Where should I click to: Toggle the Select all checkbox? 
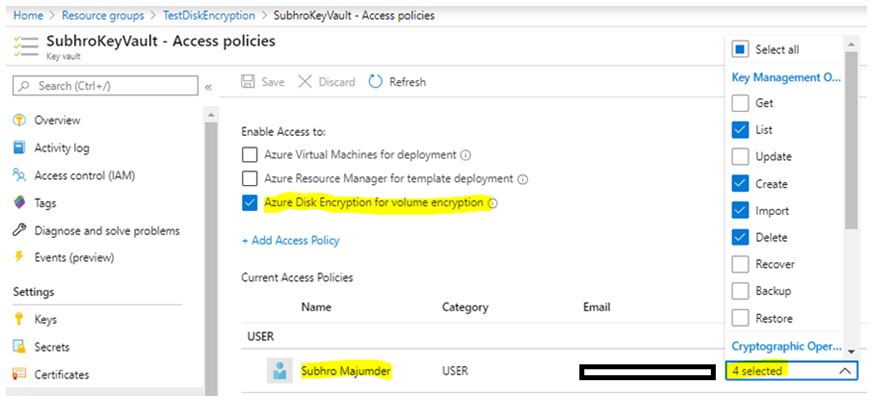[740, 49]
